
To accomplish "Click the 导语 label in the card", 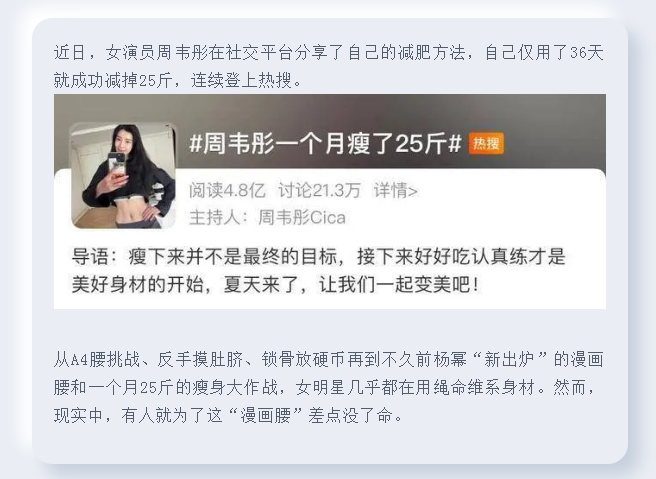I will [90, 256].
